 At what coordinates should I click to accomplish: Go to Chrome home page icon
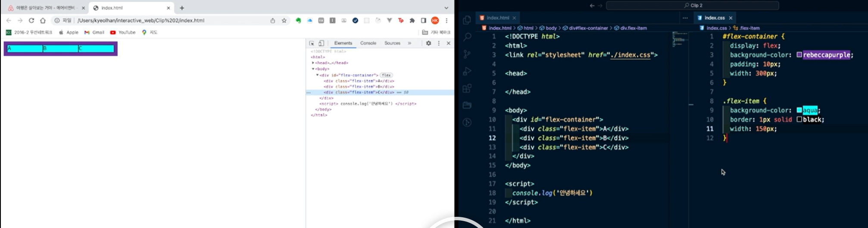43,20
